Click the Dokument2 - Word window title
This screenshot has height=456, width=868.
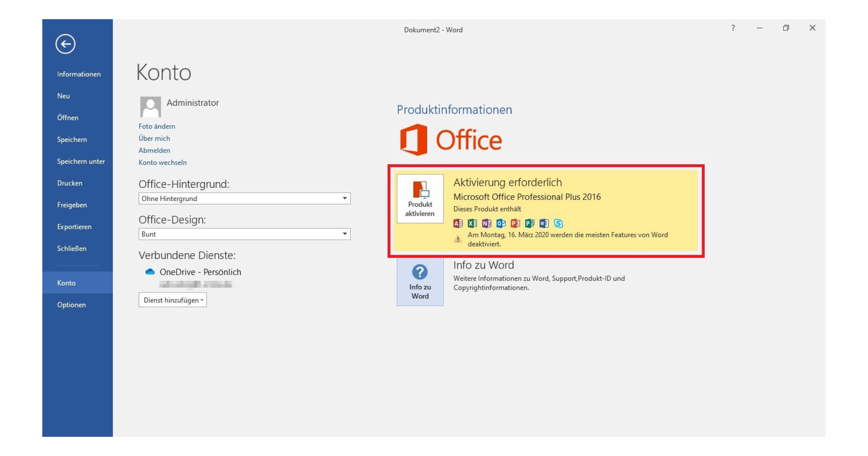pyautogui.click(x=433, y=30)
